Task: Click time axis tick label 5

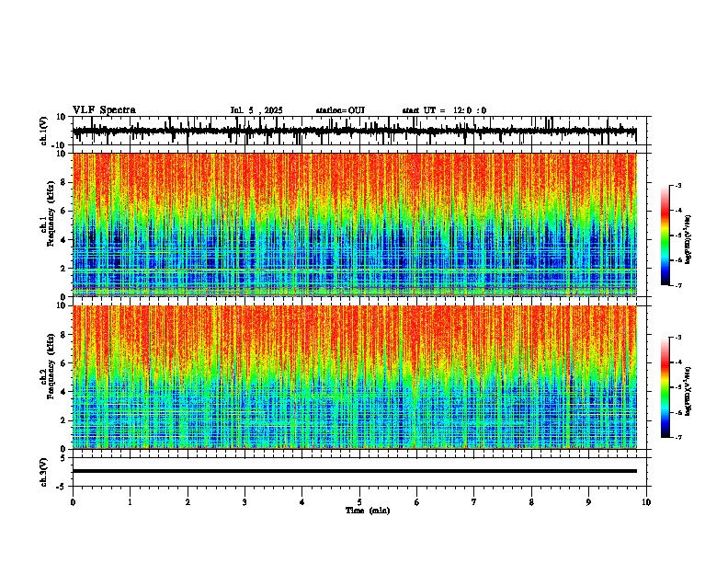Action: 359,502
